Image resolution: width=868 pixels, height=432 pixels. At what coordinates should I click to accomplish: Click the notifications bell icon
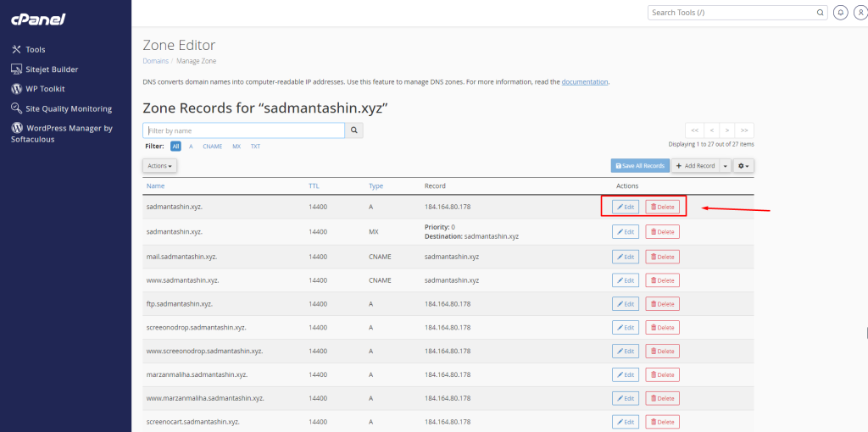pyautogui.click(x=840, y=13)
